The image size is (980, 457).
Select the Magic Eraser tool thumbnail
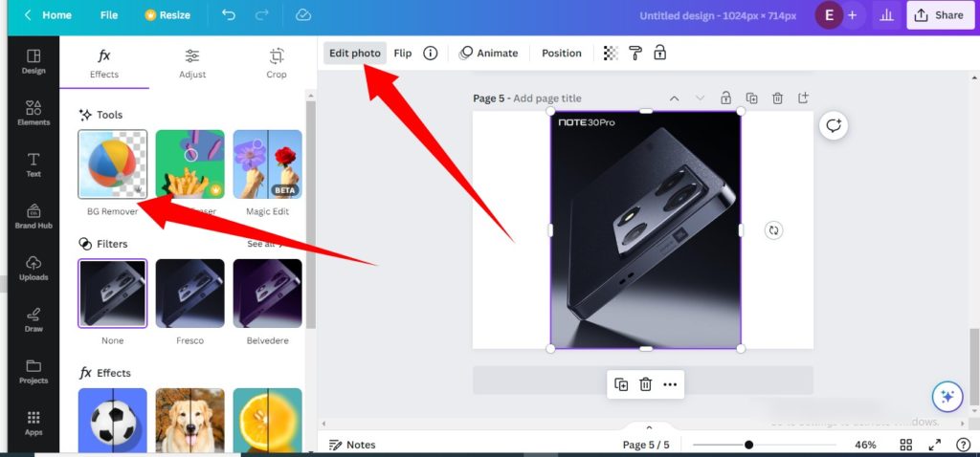(190, 164)
